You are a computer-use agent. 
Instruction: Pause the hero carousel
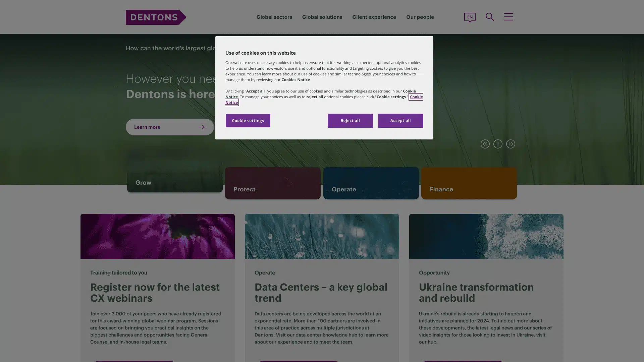[498, 144]
